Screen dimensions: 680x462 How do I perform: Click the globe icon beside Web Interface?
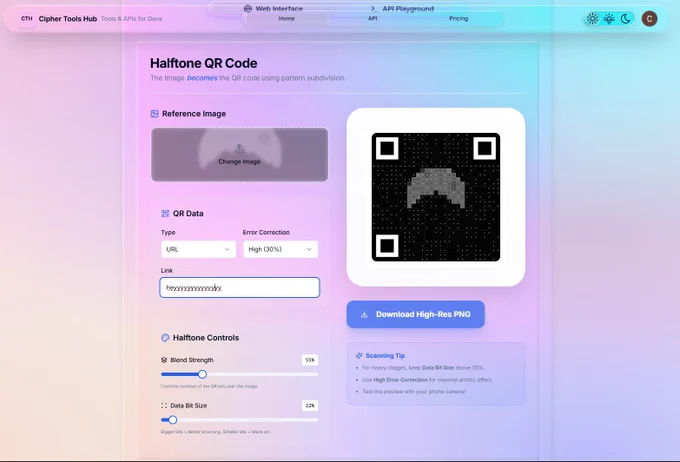248,8
